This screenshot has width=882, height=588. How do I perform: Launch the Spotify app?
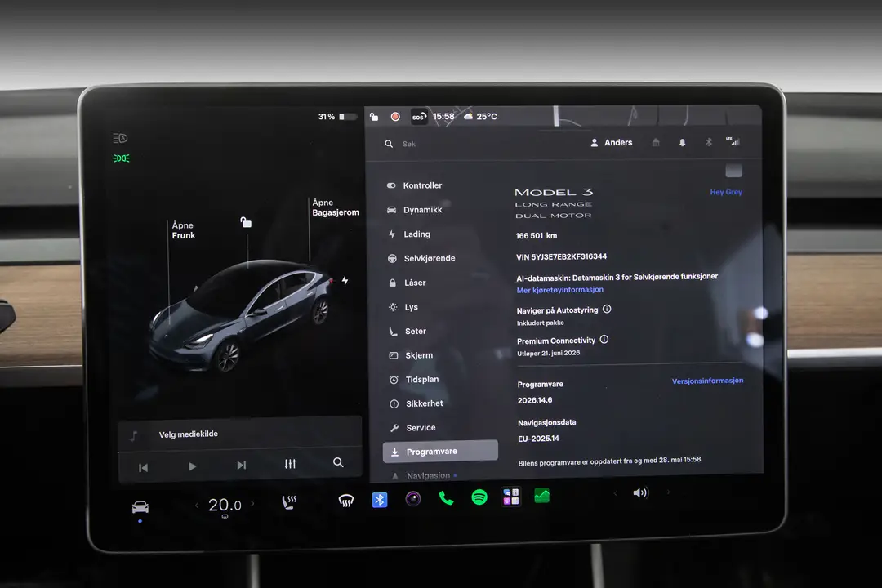point(479,497)
